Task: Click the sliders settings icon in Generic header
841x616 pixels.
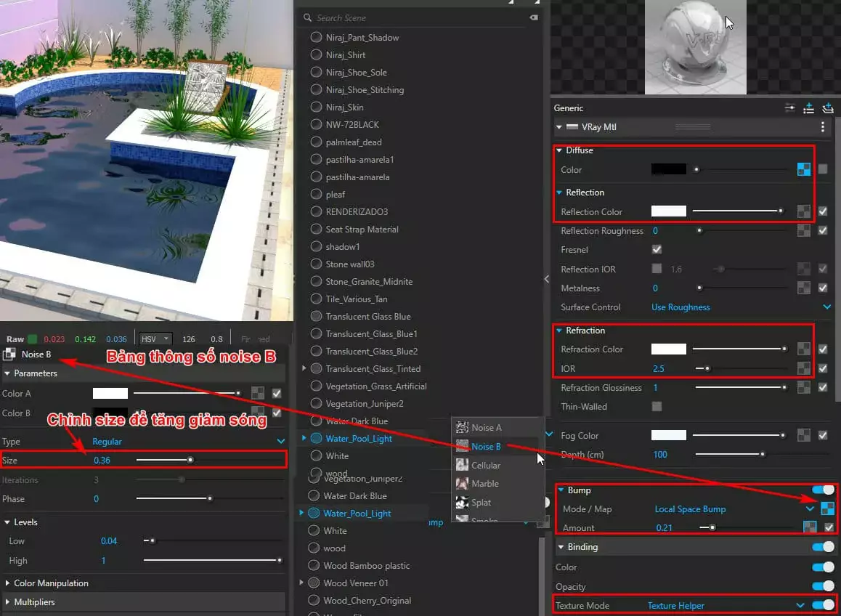Action: (789, 108)
